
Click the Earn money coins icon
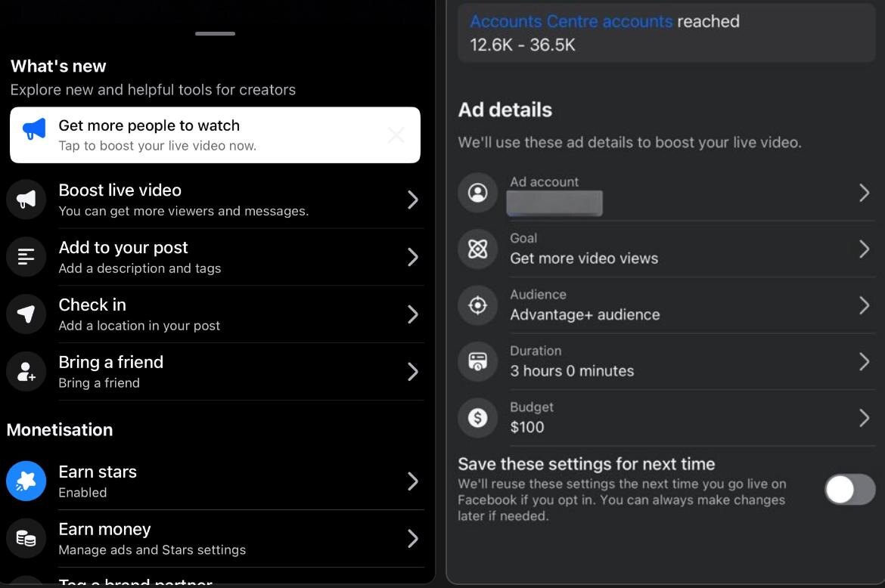[x=26, y=538]
